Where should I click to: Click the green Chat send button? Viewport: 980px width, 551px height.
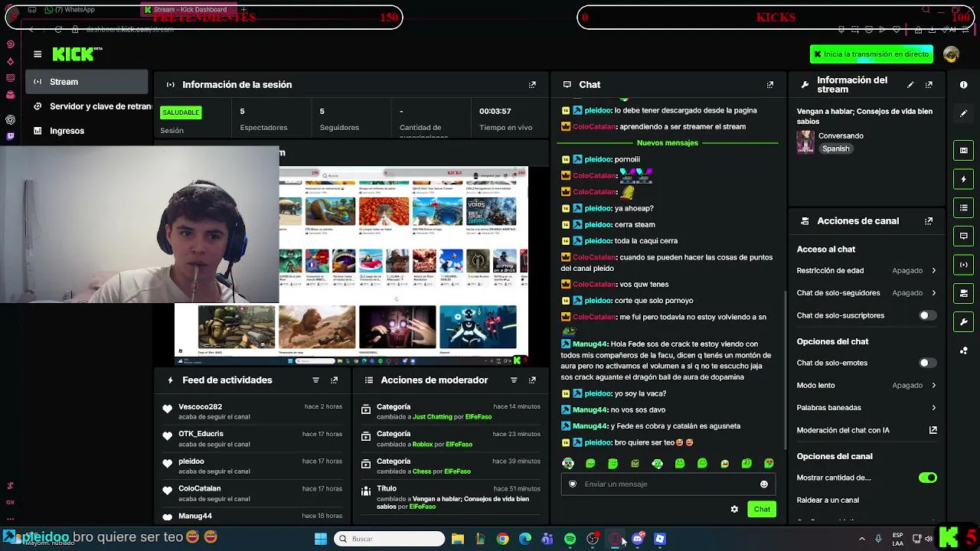click(762, 510)
